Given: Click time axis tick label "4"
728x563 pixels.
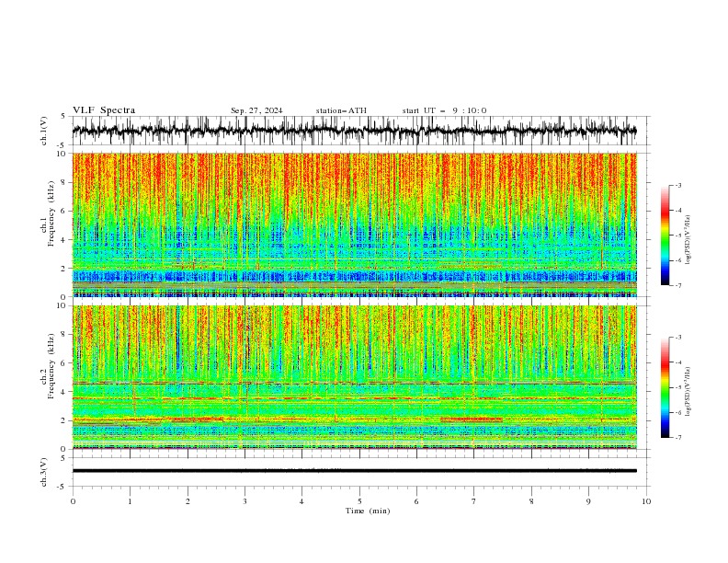Looking at the screenshot, I should [301, 501].
